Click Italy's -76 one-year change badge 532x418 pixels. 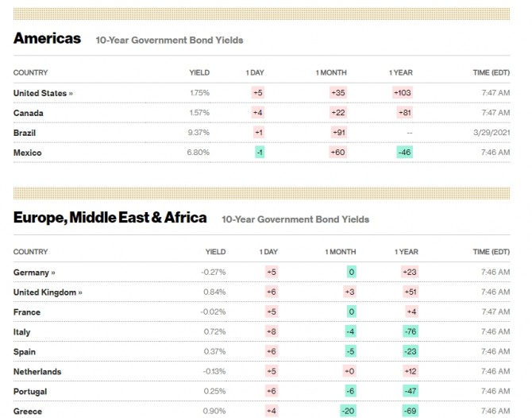[x=410, y=331]
